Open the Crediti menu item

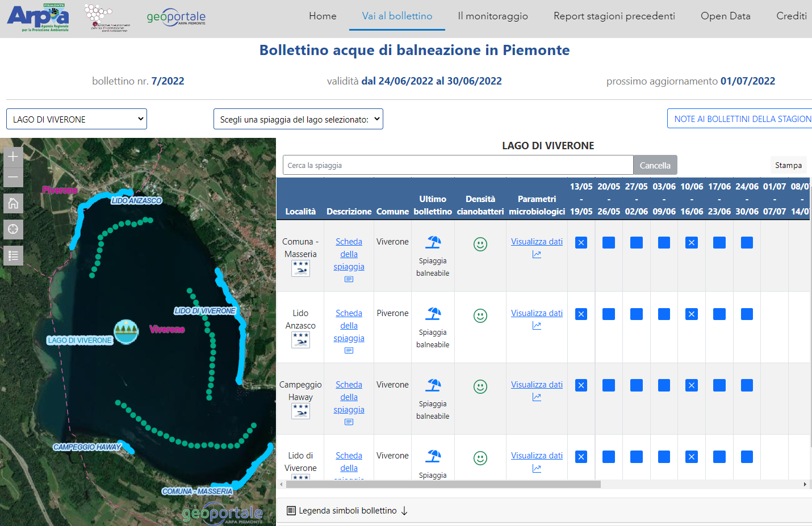[792, 16]
